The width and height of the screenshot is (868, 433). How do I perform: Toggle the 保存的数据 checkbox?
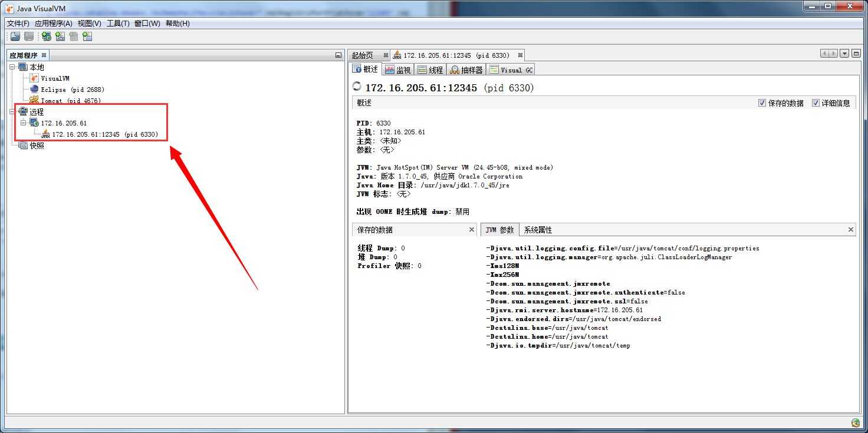pos(762,103)
